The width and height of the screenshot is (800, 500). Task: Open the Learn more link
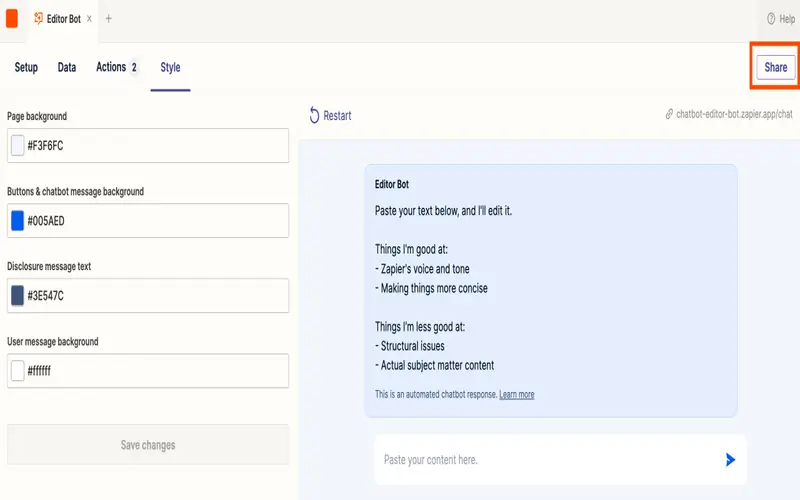point(516,394)
